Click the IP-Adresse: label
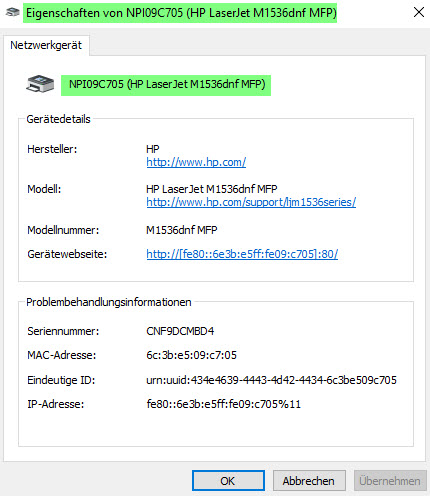430x496 pixels. coord(56,404)
